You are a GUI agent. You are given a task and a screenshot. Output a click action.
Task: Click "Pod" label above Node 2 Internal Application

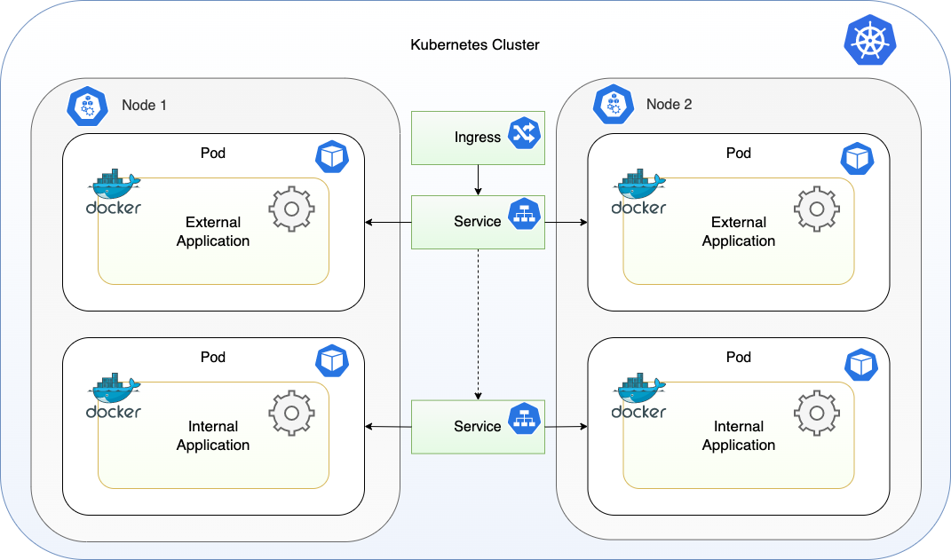click(739, 358)
